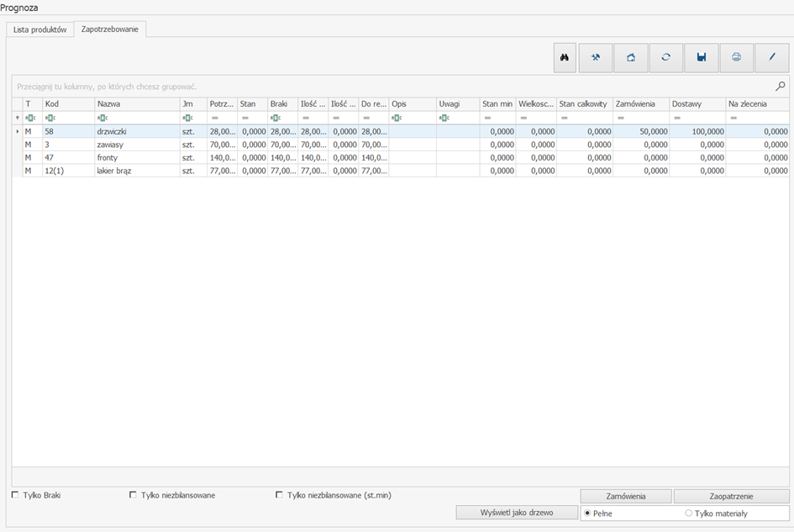Screen dimensions: 794x532
Task: Click the printer icon
Action: click(736, 58)
